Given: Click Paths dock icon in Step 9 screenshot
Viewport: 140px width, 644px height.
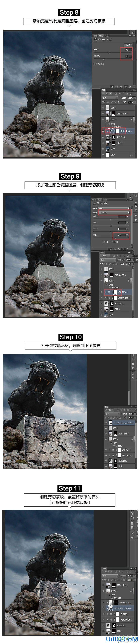Looking at the screenshot, I should click(x=136, y=210).
